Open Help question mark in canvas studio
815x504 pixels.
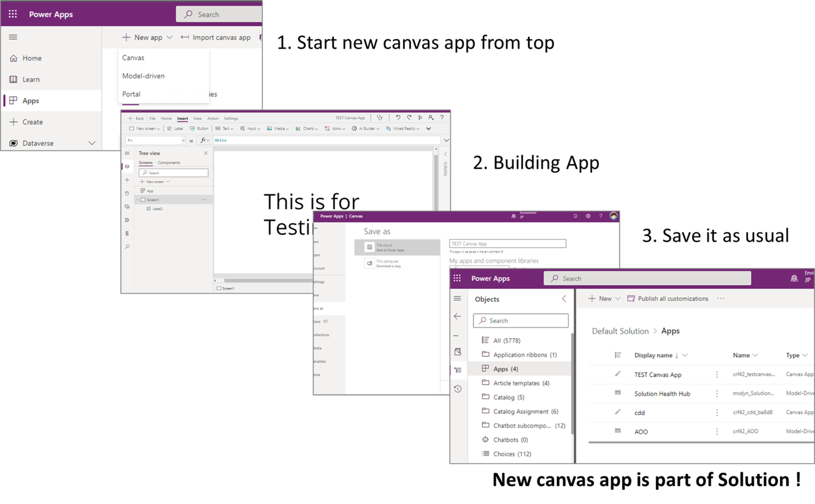point(442,118)
